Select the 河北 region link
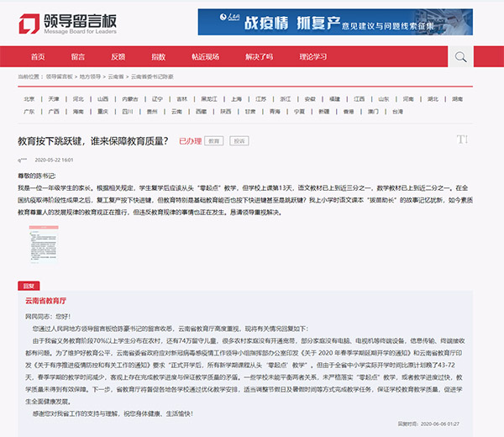The height and width of the screenshot is (437, 504). click(78, 99)
